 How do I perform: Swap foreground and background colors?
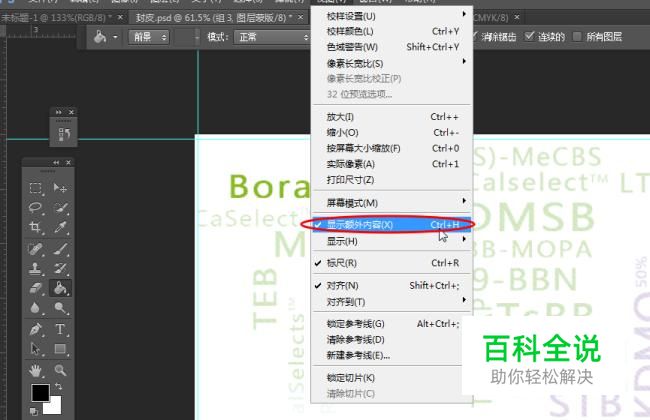pyautogui.click(x=58, y=386)
